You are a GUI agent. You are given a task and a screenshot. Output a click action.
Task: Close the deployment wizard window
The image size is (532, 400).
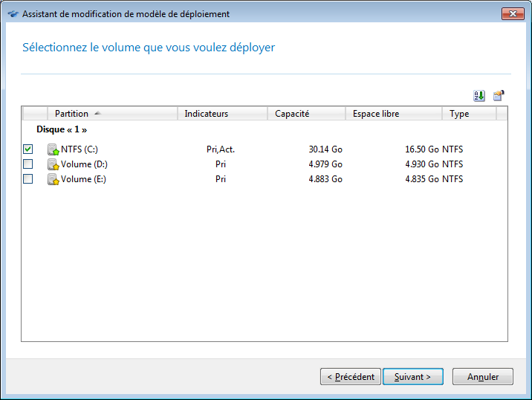click(513, 13)
